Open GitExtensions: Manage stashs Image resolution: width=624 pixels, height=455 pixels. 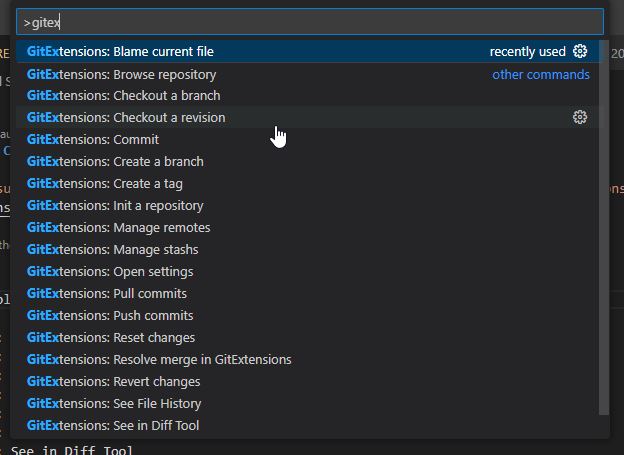click(x=113, y=250)
